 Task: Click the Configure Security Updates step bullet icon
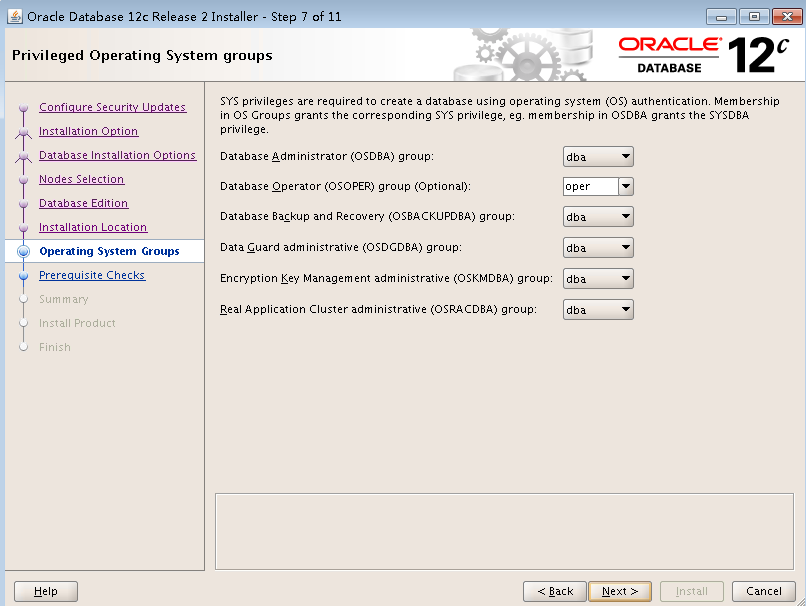point(24,107)
